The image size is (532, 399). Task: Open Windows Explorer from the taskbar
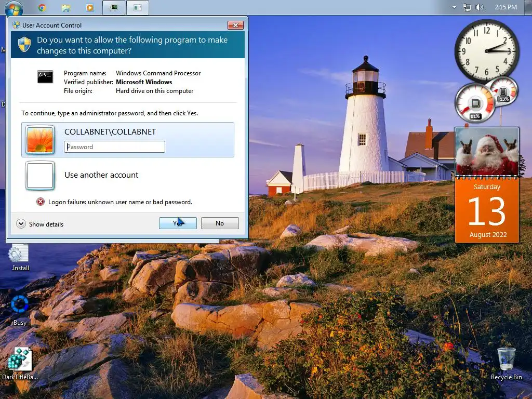pos(66,7)
